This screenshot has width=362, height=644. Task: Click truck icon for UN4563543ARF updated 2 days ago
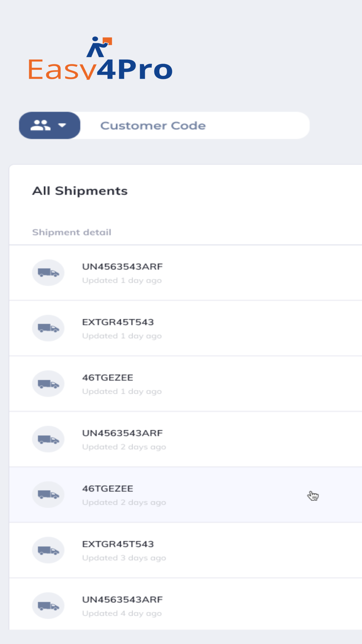click(x=48, y=439)
